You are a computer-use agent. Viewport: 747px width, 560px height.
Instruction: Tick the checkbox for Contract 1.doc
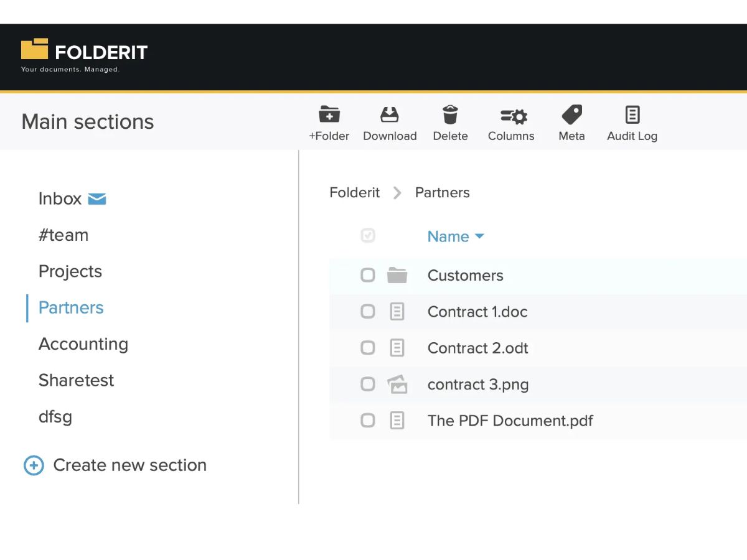(368, 312)
